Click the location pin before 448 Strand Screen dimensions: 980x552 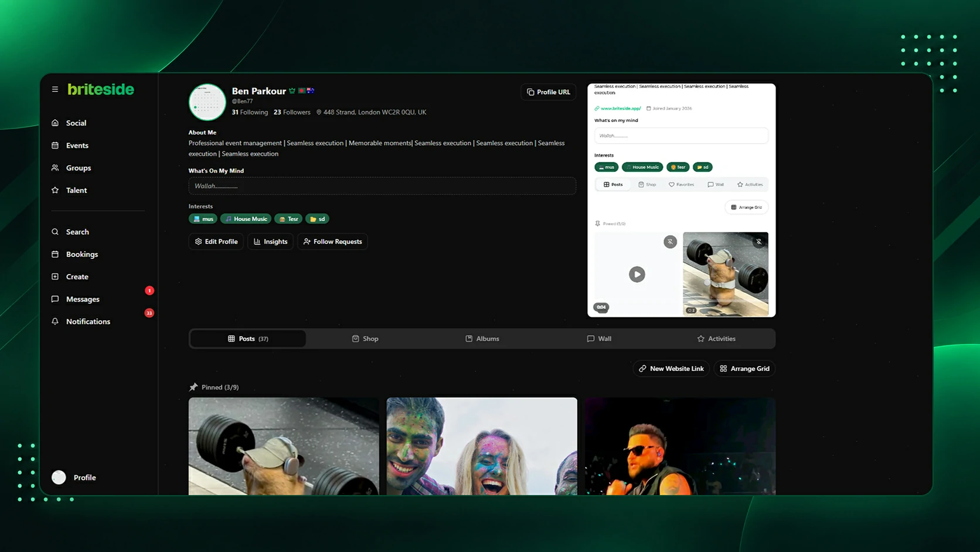pyautogui.click(x=319, y=112)
